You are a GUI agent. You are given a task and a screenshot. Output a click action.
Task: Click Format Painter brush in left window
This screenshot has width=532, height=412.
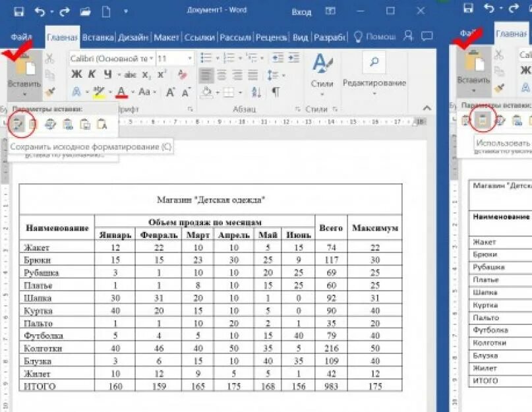(50, 92)
